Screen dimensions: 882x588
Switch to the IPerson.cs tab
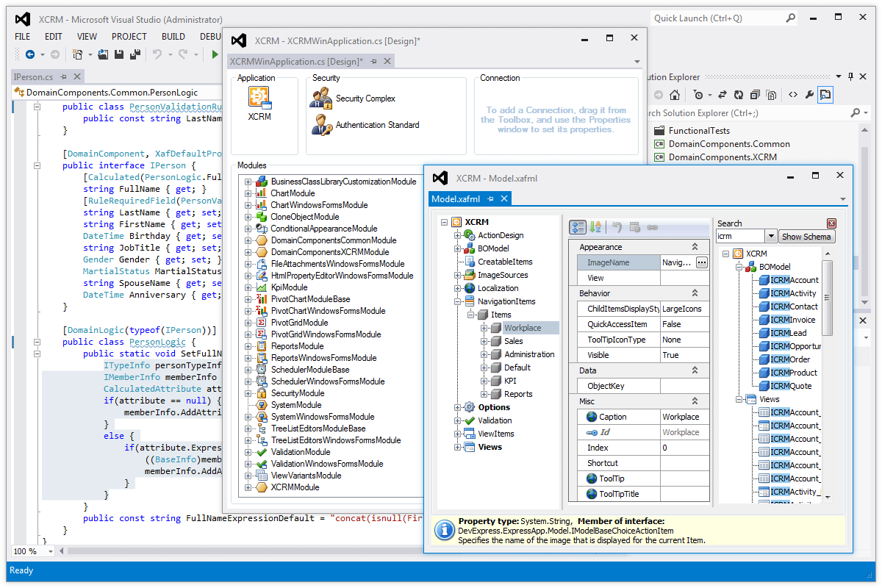(34, 76)
